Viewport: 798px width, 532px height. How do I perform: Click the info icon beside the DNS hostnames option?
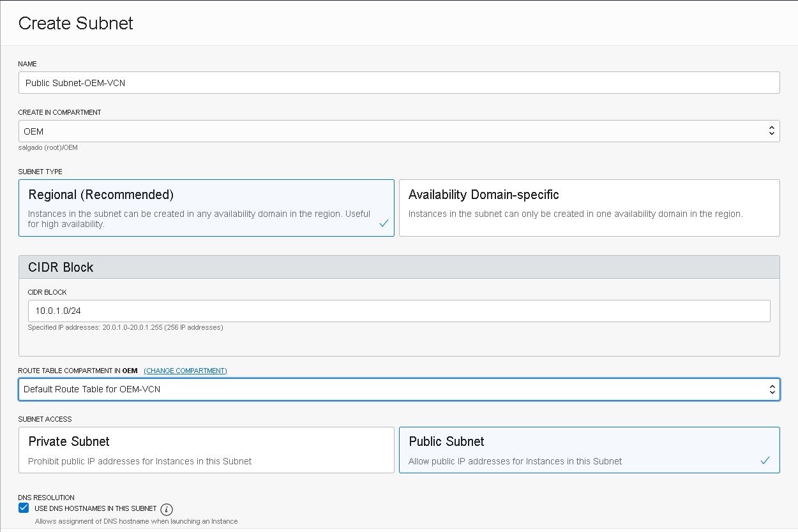point(167,509)
